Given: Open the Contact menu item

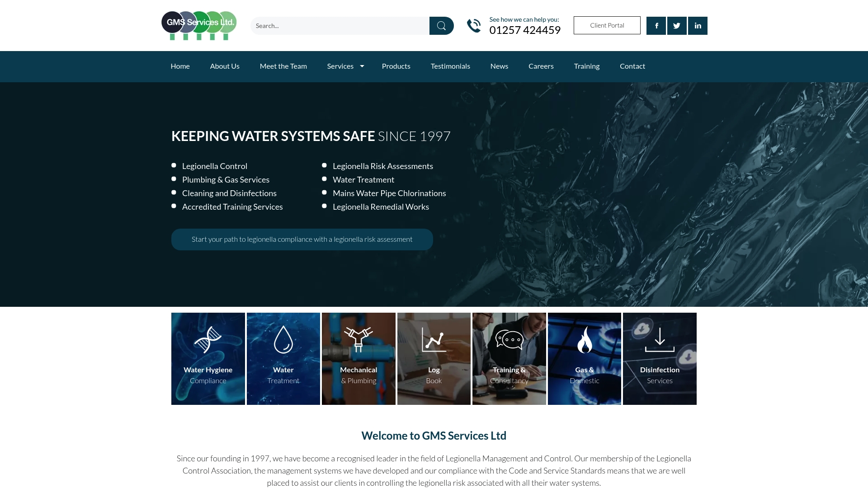Looking at the screenshot, I should (x=632, y=66).
